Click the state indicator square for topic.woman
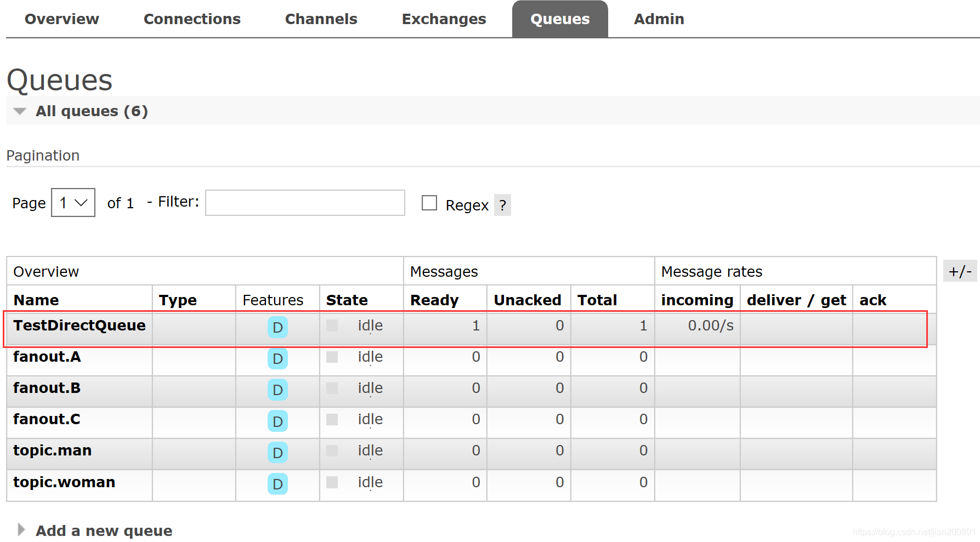Image resolution: width=980 pixels, height=542 pixels. click(x=332, y=482)
